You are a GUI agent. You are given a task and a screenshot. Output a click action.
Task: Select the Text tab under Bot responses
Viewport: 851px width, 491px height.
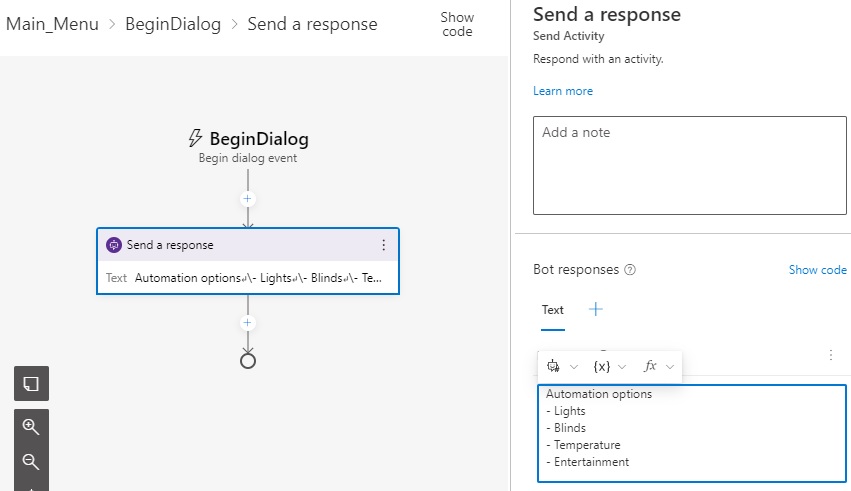[552, 310]
